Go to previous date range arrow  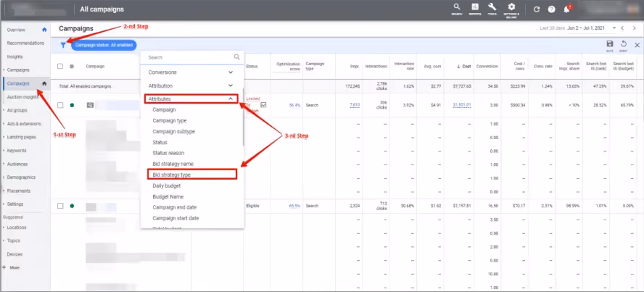point(623,28)
